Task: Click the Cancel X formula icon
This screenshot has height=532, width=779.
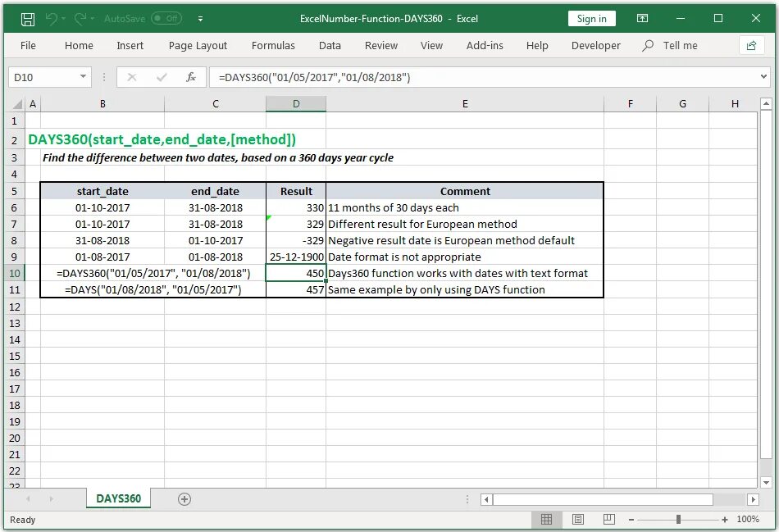Action: (132, 78)
